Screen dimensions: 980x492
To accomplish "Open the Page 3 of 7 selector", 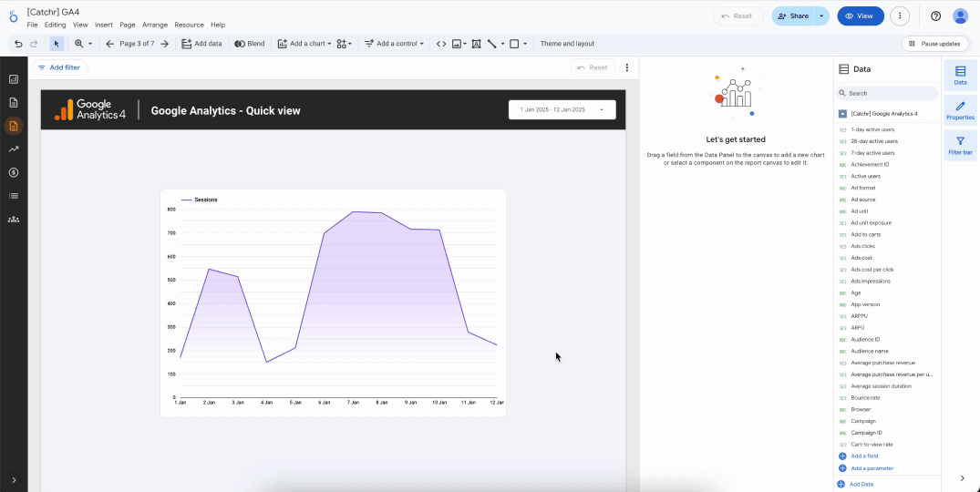I will tap(137, 44).
